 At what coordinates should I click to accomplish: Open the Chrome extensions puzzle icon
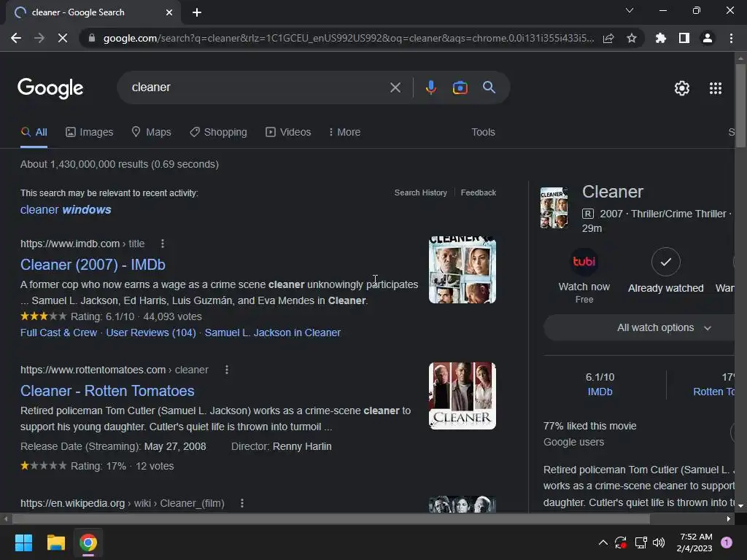[661, 38]
